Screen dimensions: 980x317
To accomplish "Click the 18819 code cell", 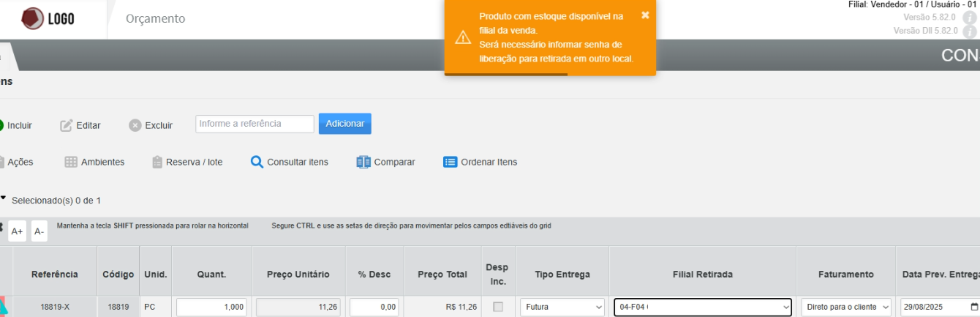I will (118, 307).
